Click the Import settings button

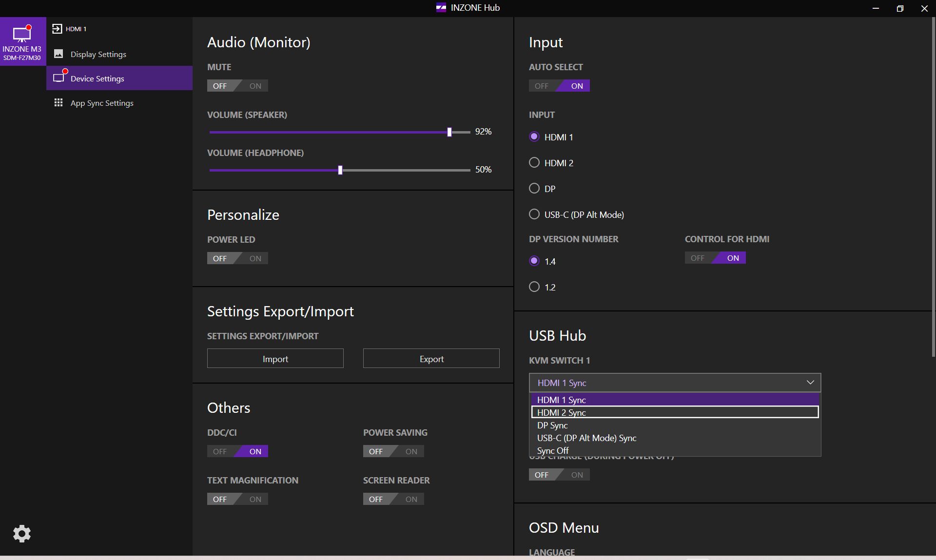coord(275,358)
